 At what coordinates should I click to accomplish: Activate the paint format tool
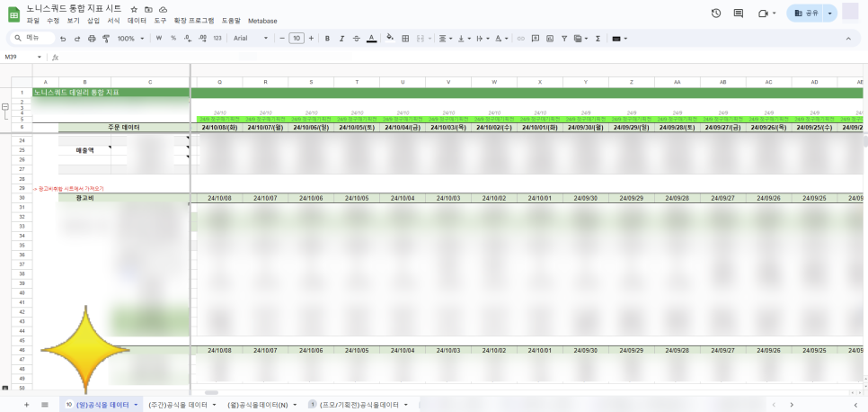[x=106, y=39]
